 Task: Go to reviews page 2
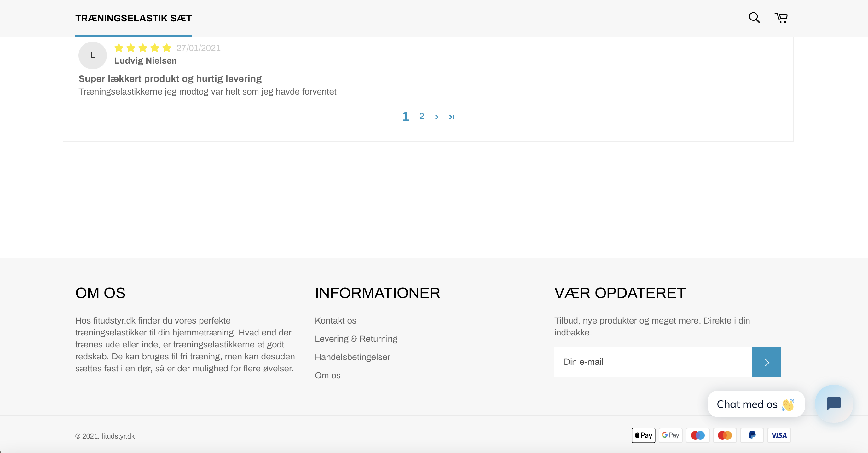[421, 116]
